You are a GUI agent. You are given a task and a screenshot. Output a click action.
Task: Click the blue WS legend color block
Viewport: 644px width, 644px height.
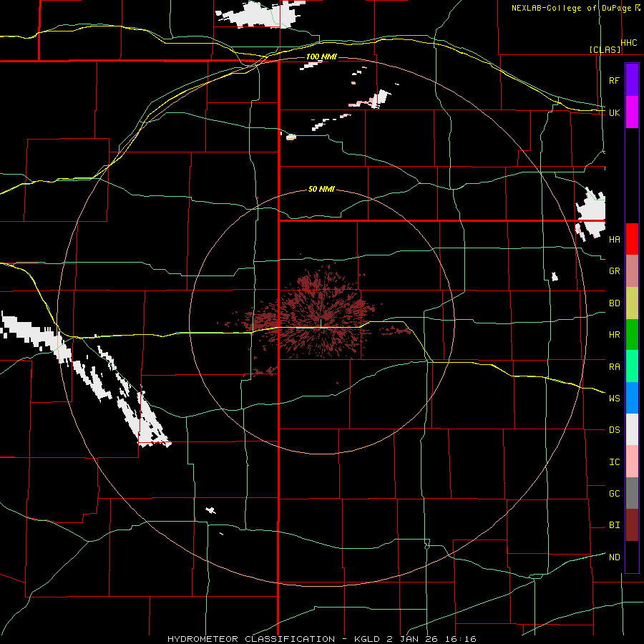pos(632,398)
